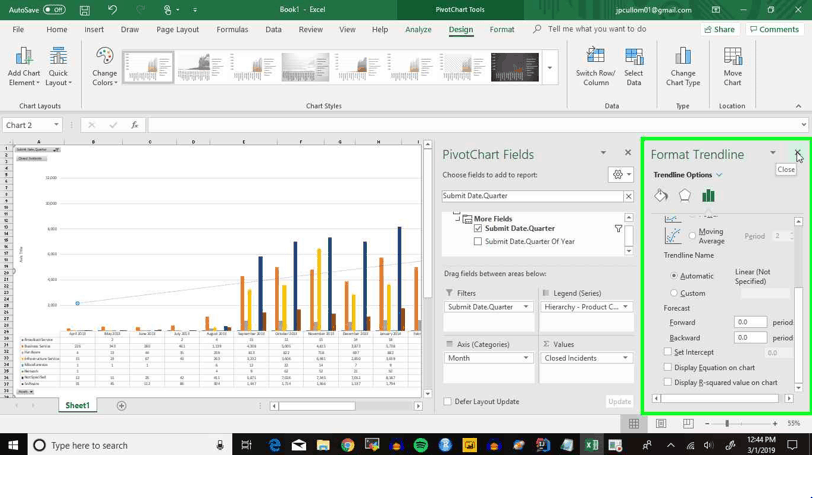Open Name Box dropdown showing Chart 2
Viewport: 813px width, 498px height.
click(56, 125)
